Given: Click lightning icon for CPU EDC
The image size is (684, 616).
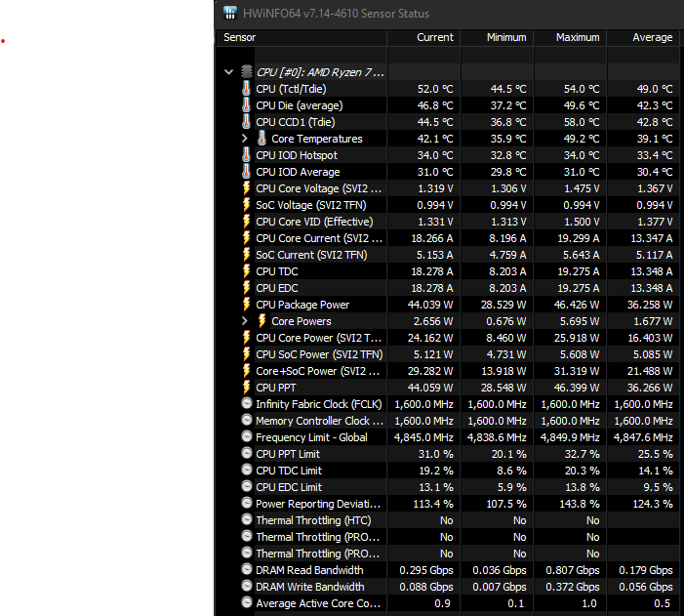Looking at the screenshot, I should [x=247, y=288].
